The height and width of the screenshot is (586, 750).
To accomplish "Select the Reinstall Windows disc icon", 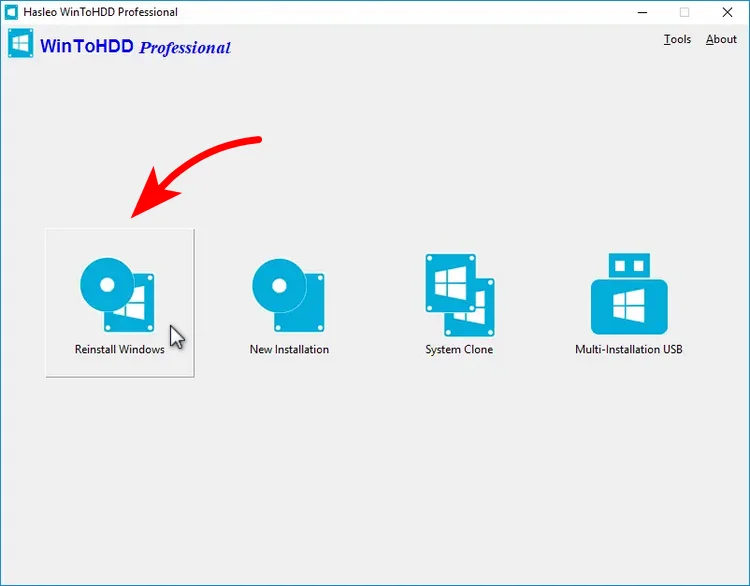I will (x=118, y=295).
